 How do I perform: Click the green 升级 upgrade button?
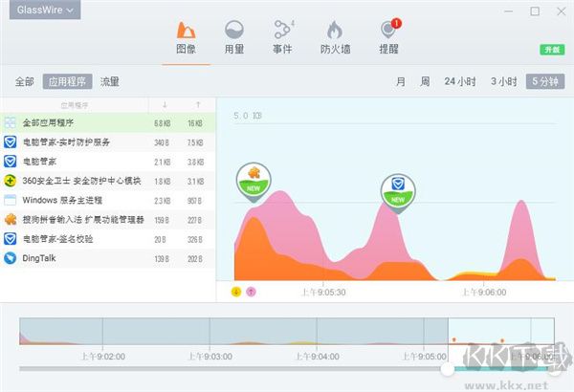click(551, 50)
